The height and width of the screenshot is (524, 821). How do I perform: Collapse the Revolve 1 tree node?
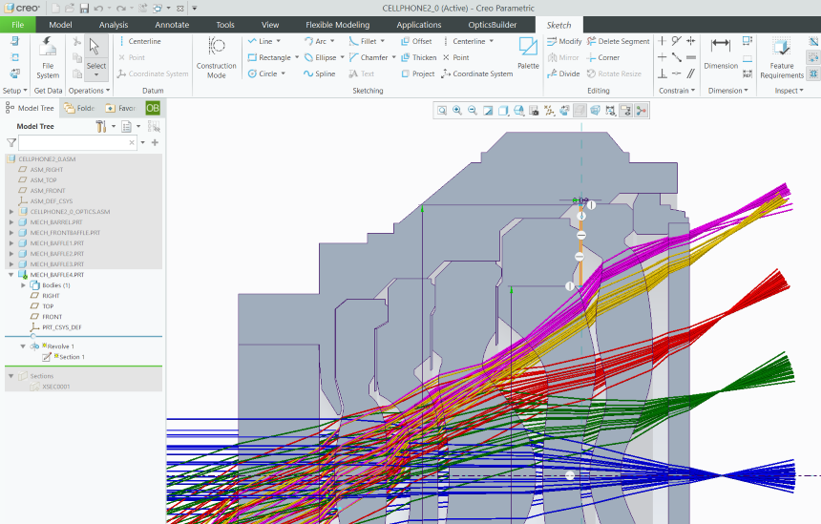point(23,346)
